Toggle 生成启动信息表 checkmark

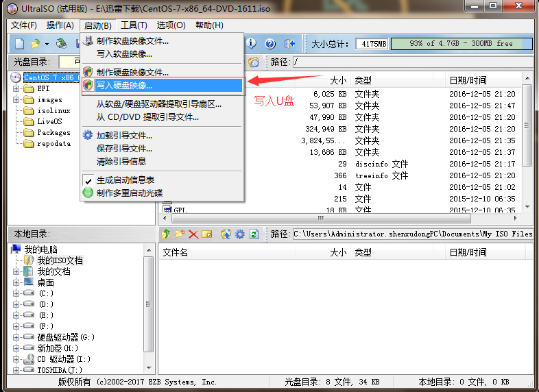pos(88,180)
